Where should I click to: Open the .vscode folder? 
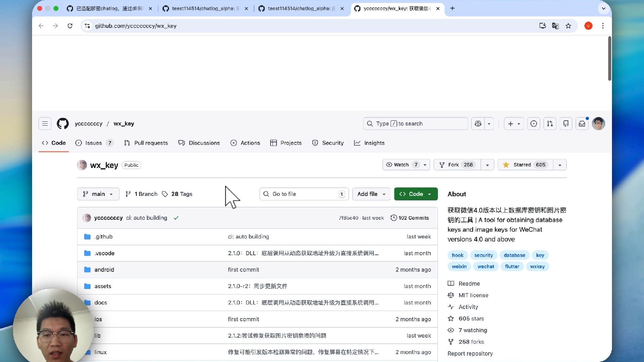(x=104, y=253)
